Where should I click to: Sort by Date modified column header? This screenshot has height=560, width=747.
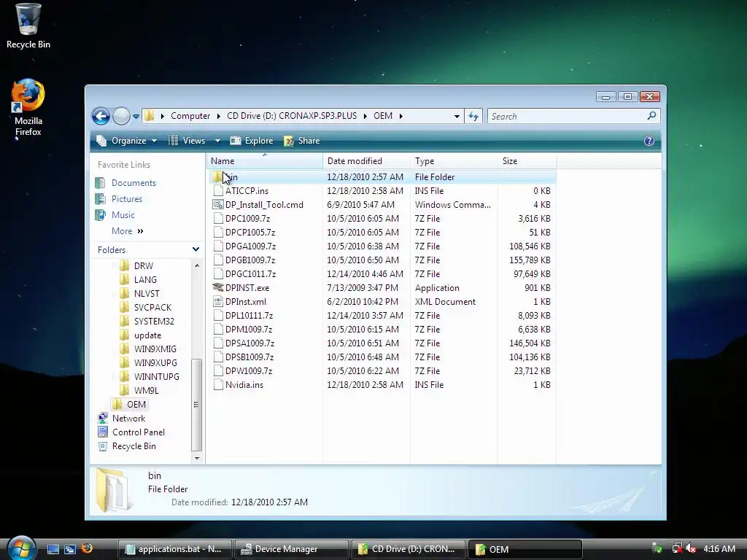(366, 161)
